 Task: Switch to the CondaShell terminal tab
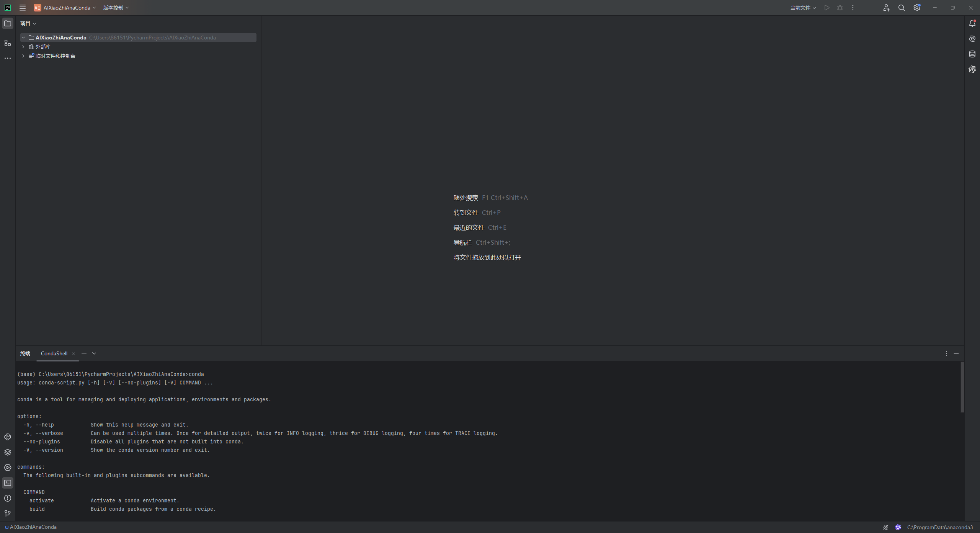click(x=54, y=353)
